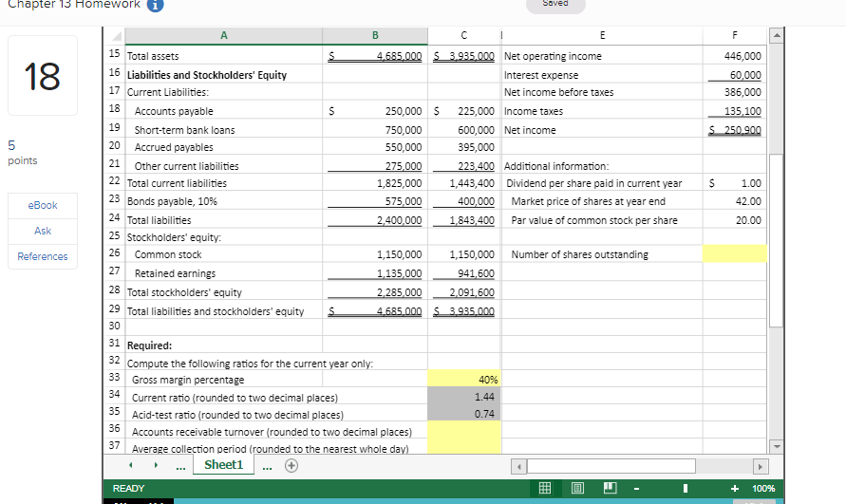The width and height of the screenshot is (846, 504).
Task: Click the zoom slider handle
Action: point(686,489)
